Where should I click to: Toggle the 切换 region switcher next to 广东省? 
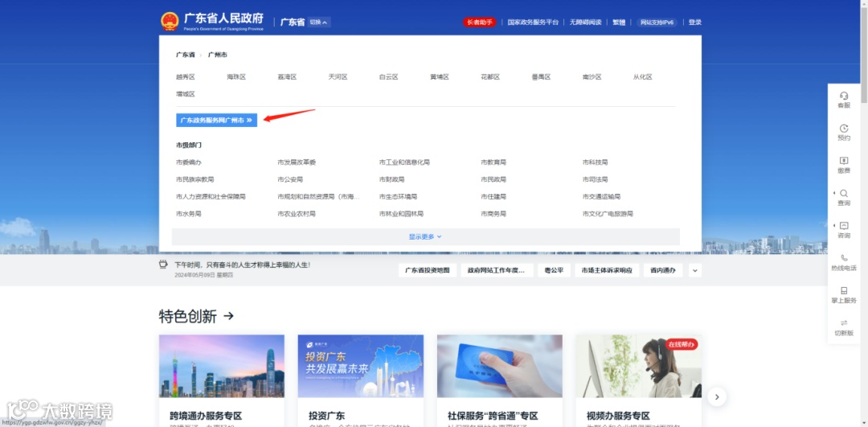319,23
